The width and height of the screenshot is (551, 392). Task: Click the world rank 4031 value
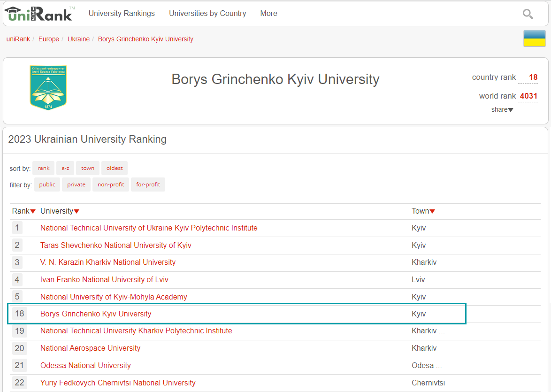click(x=528, y=96)
